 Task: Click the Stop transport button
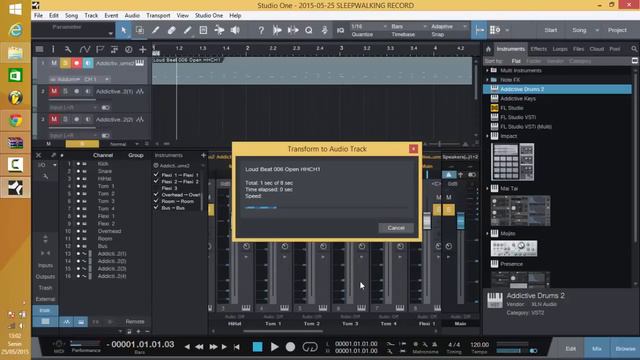click(258, 347)
